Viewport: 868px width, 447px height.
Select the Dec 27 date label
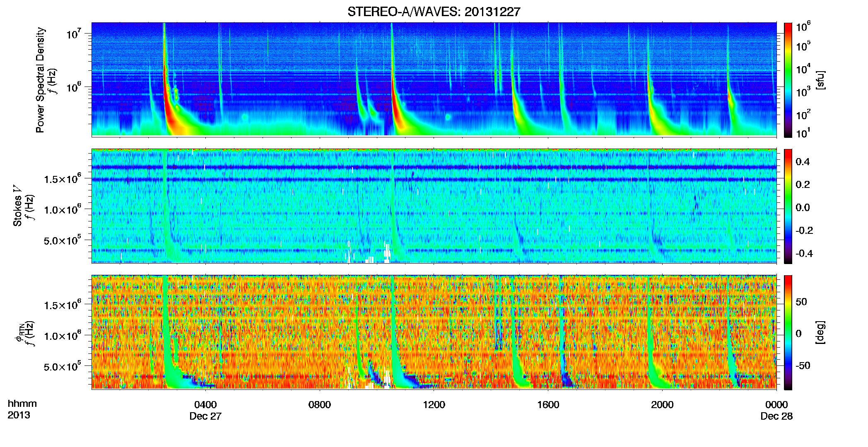[x=205, y=416]
